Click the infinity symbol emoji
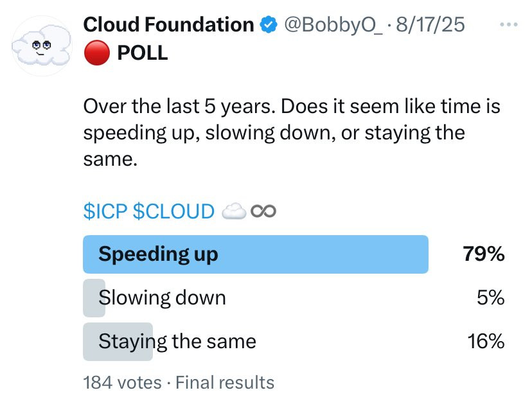The height and width of the screenshot is (406, 532). (x=263, y=211)
